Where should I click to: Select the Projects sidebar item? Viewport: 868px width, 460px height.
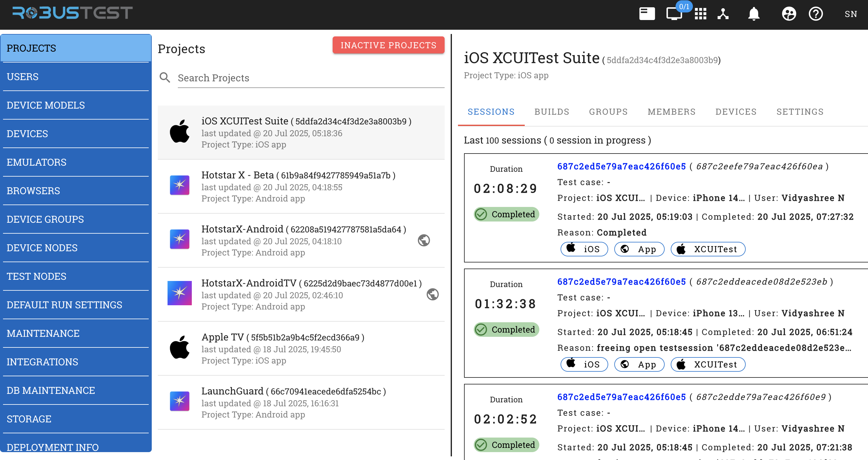[76, 48]
